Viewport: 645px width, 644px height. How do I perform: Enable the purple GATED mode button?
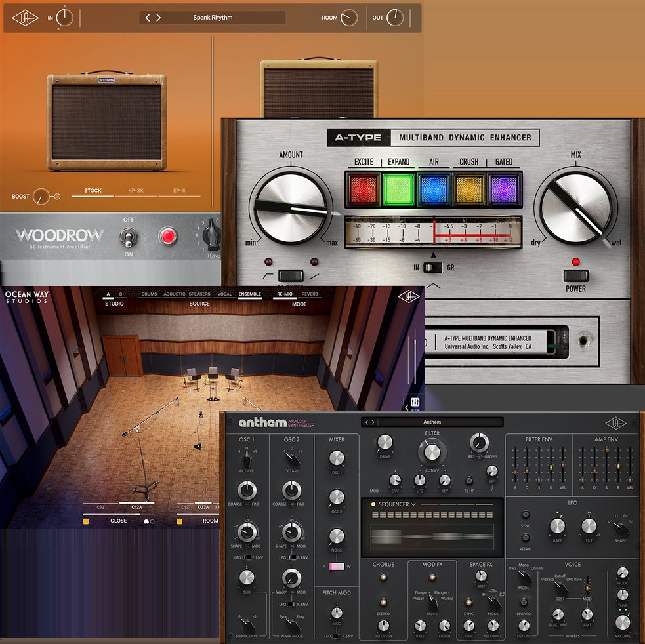point(505,190)
